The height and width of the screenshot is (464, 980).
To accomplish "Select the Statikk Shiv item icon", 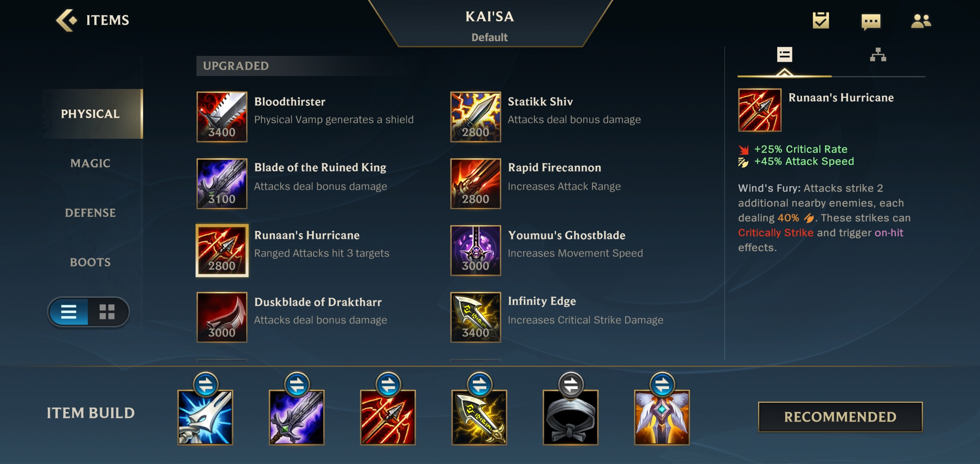I will (475, 116).
